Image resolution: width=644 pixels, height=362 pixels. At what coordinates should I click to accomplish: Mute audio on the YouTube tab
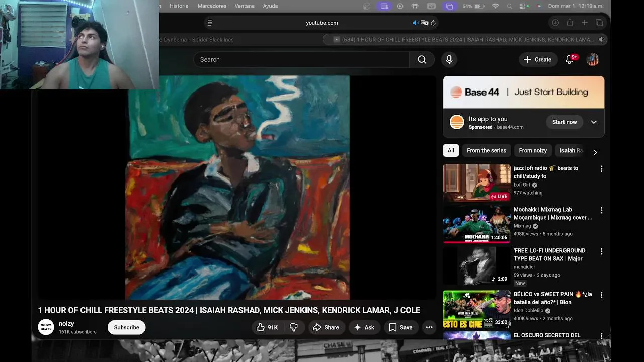tap(601, 39)
